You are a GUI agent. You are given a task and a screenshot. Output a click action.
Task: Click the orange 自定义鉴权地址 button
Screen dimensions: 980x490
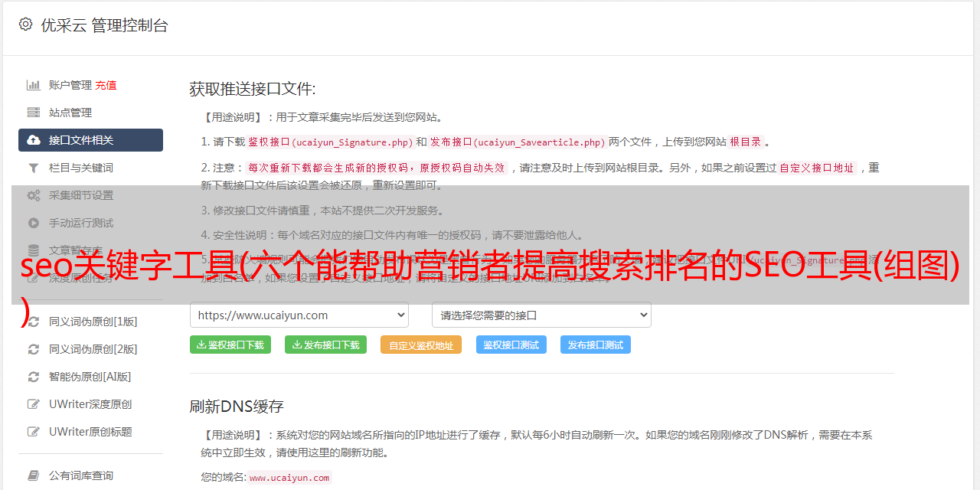[x=421, y=345]
